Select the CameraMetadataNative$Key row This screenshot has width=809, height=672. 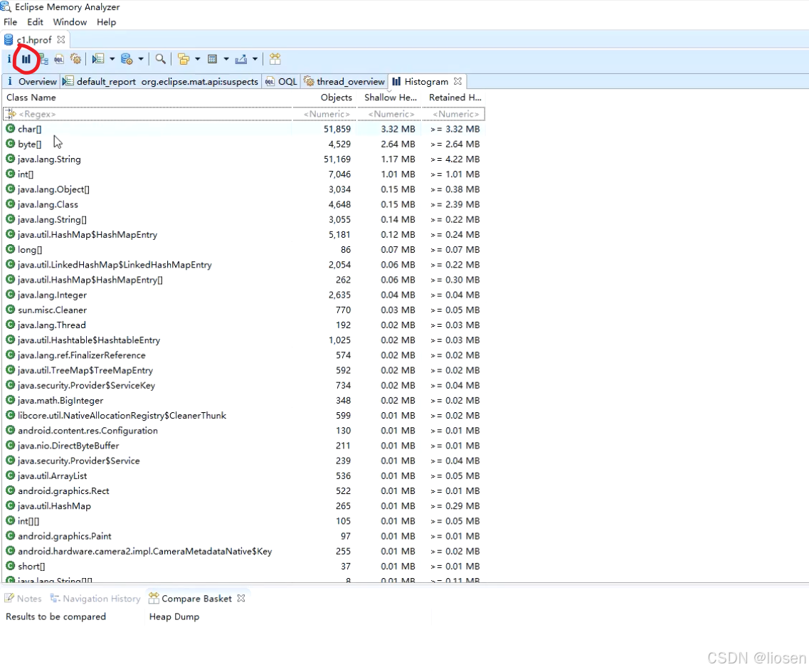click(x=244, y=551)
